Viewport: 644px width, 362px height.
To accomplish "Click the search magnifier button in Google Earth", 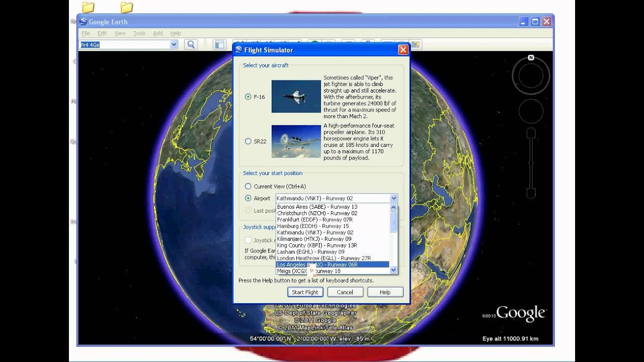I will click(191, 45).
